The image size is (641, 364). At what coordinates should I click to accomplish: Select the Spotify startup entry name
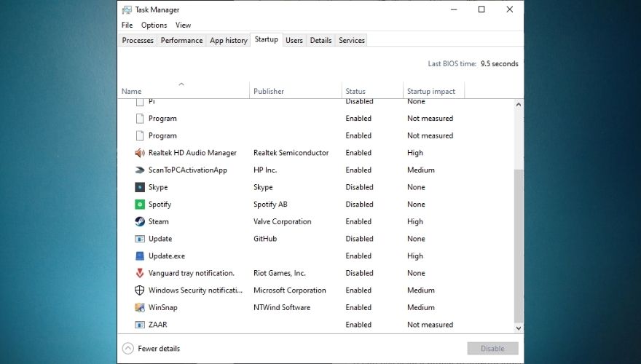160,205
